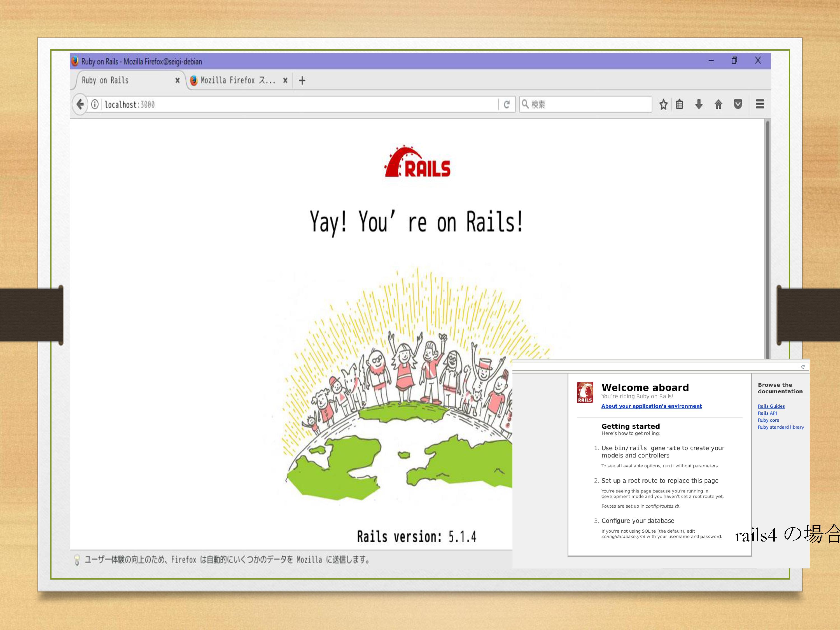Click 'Configure your database' step
Screen dimensions: 840x630
pyautogui.click(x=638, y=521)
